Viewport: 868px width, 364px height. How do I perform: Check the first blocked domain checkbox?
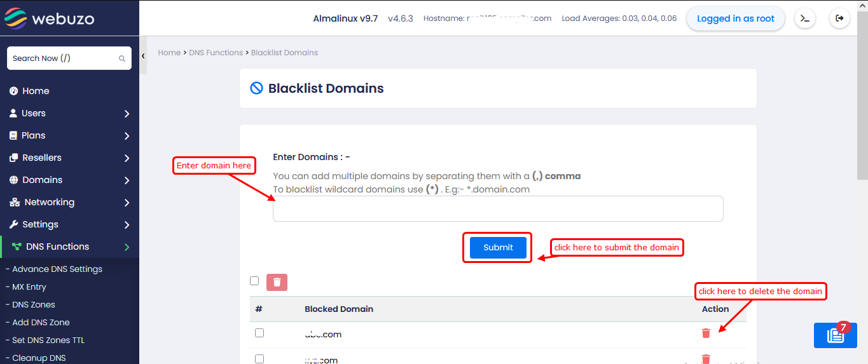[259, 333]
